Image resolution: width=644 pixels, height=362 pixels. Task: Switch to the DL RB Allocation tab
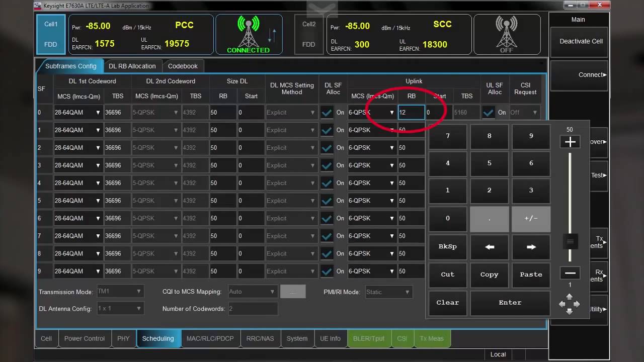(132, 66)
